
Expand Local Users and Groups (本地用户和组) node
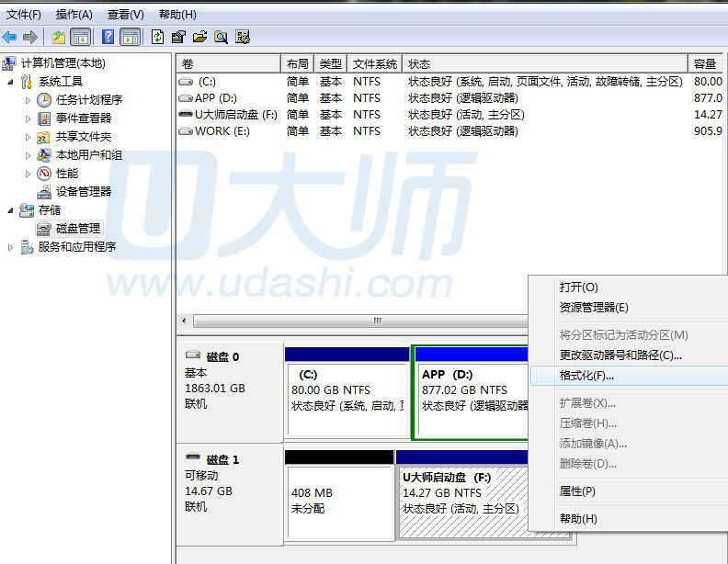(x=28, y=155)
